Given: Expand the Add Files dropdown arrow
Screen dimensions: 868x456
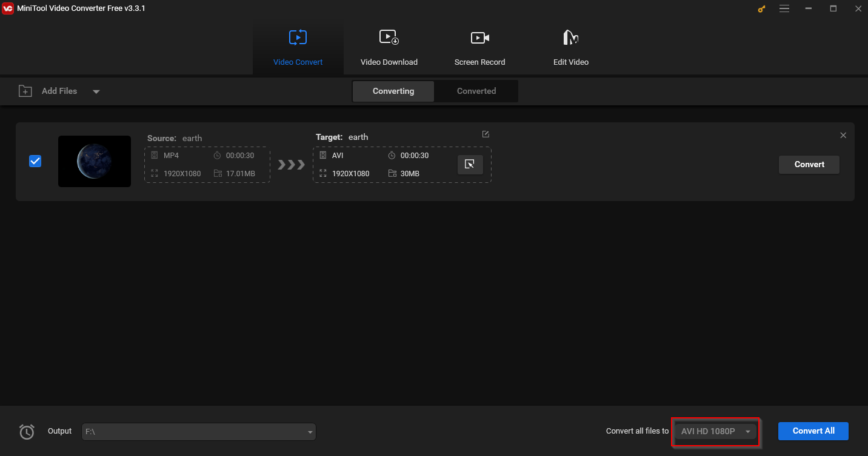Looking at the screenshot, I should coord(96,91).
